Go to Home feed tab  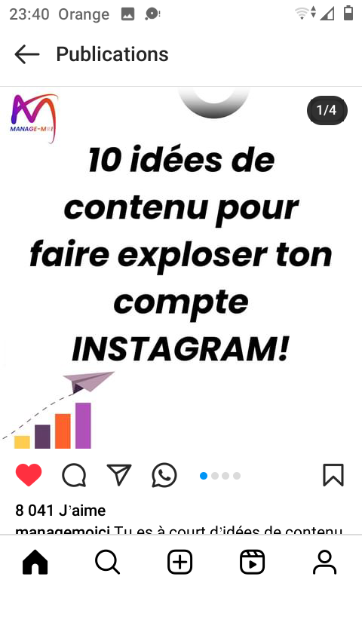[x=35, y=562]
